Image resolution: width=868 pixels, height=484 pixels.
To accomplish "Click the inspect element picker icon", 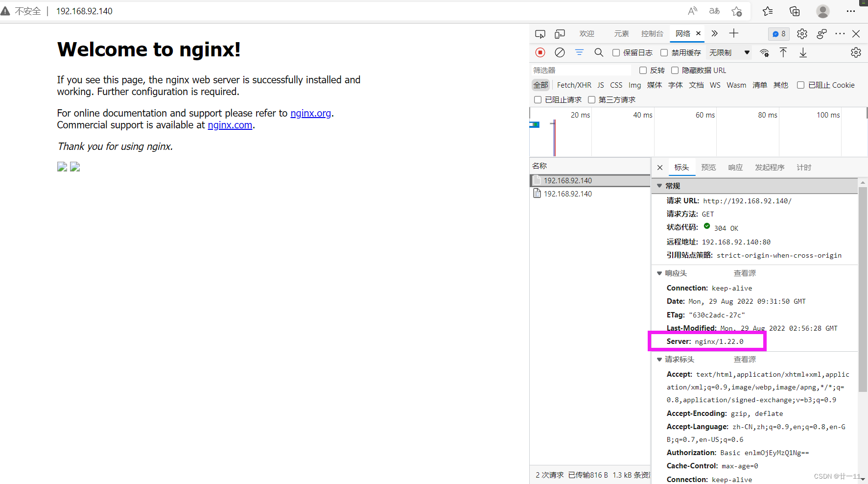I will [x=540, y=34].
